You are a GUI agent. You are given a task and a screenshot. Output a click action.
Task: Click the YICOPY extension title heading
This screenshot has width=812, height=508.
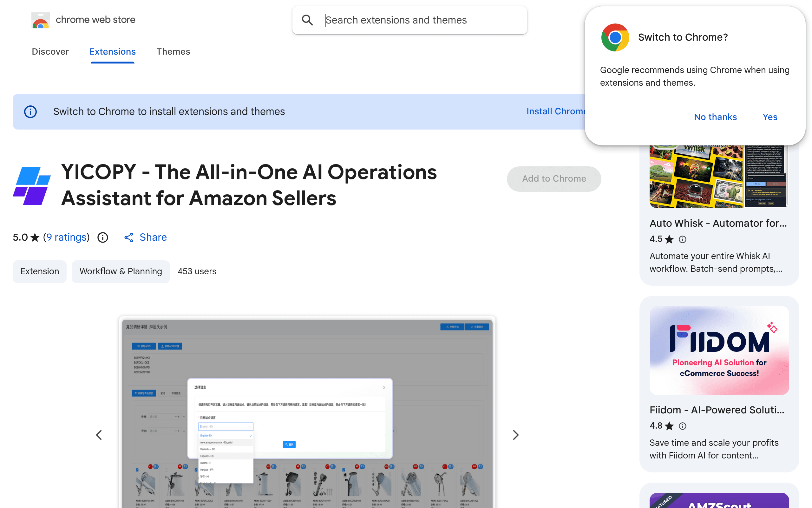pos(249,185)
